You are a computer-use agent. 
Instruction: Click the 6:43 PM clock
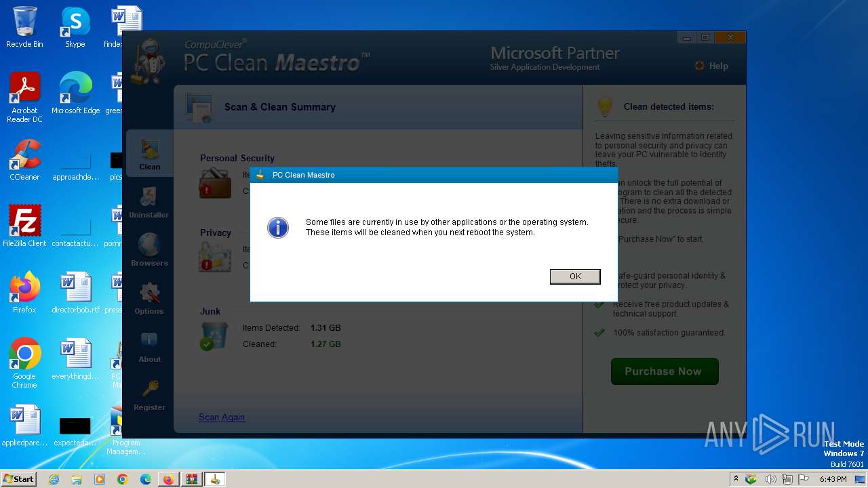[x=833, y=479]
